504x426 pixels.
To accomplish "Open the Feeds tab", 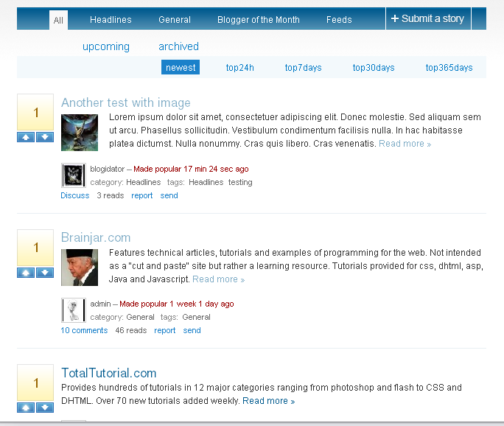I will tap(339, 20).
